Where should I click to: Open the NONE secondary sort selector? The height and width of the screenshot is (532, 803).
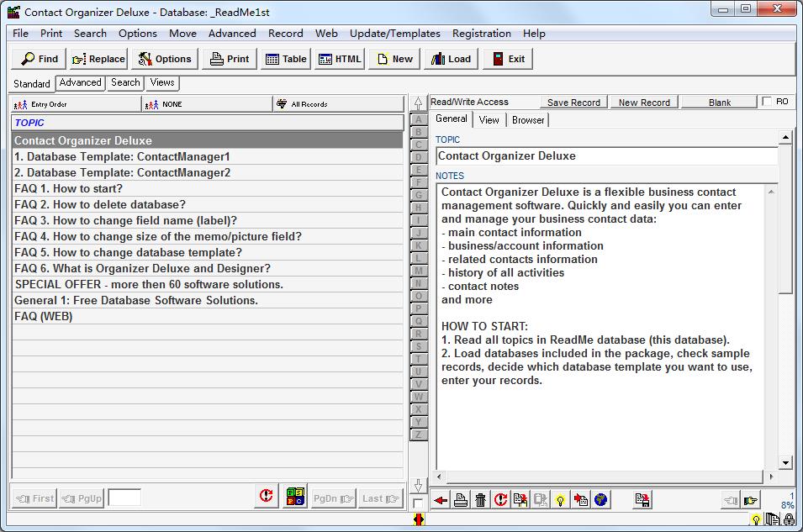[208, 104]
